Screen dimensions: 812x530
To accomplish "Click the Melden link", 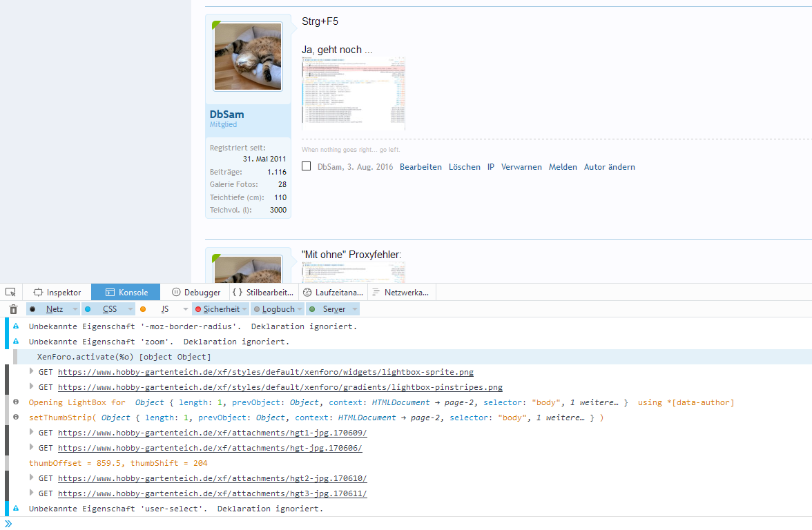I will (563, 167).
